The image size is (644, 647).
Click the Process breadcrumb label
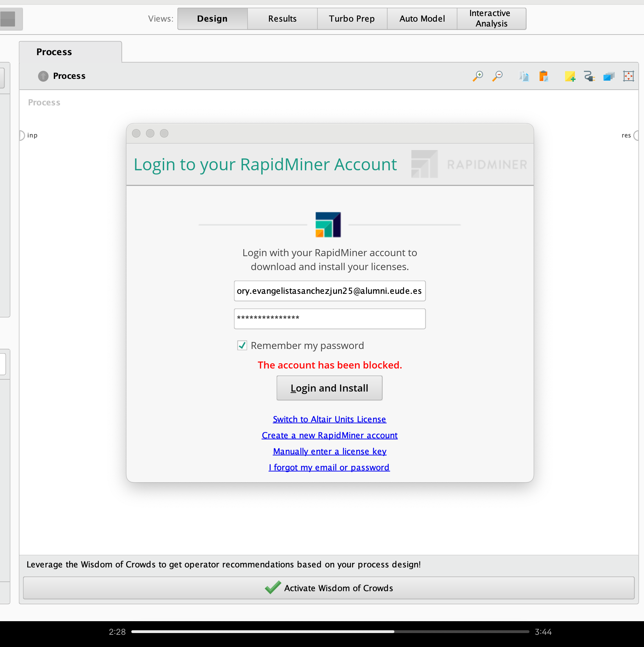click(69, 76)
